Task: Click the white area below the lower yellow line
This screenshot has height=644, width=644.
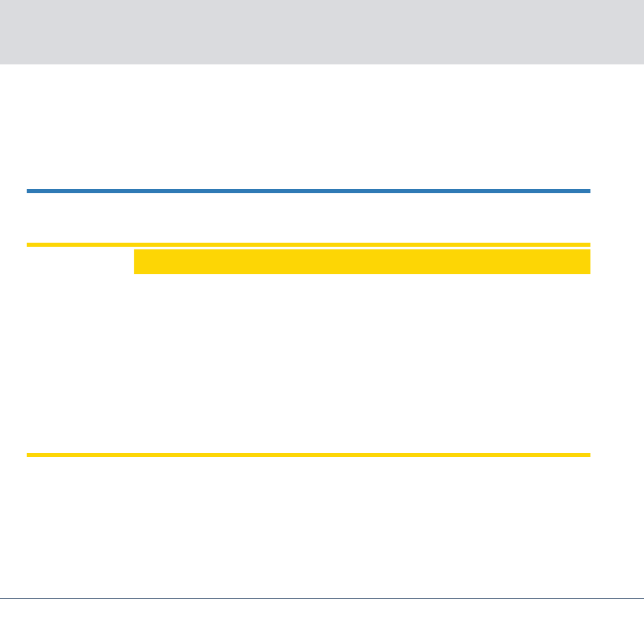Action: pyautogui.click(x=322, y=527)
